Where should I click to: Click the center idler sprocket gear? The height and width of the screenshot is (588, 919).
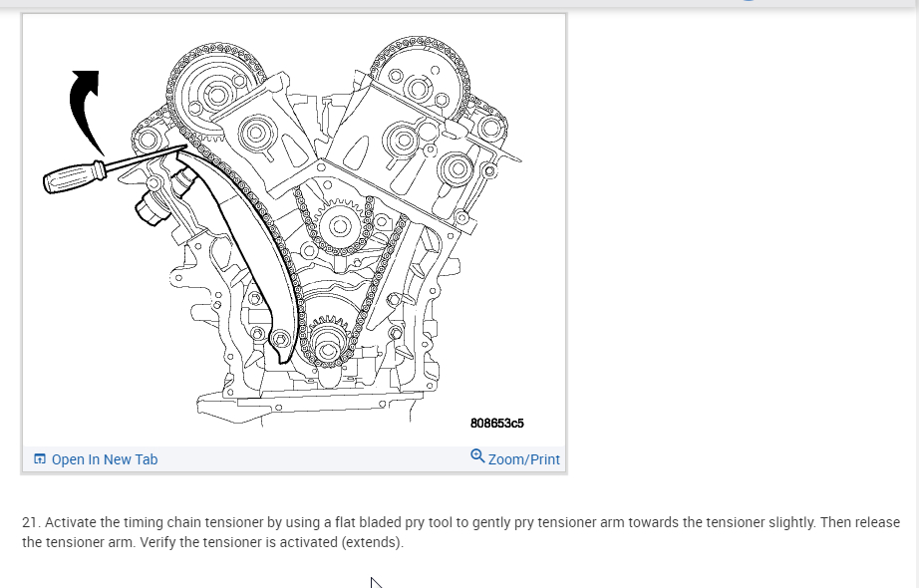coord(339,225)
